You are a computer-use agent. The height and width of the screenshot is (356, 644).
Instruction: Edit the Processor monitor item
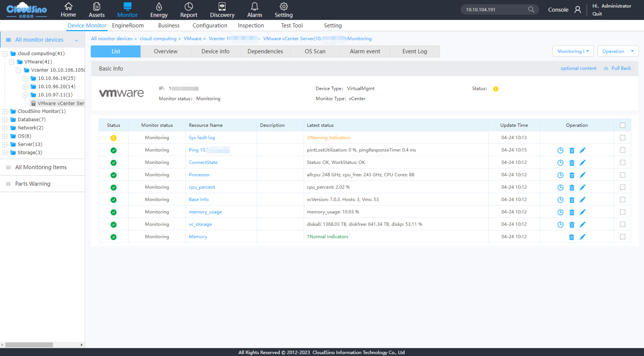click(x=582, y=175)
